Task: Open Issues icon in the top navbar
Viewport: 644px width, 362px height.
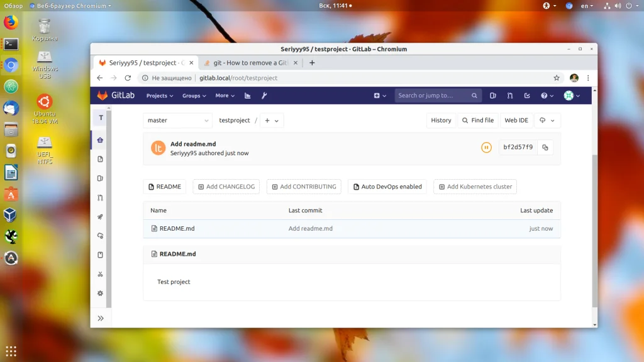Action: (x=493, y=96)
